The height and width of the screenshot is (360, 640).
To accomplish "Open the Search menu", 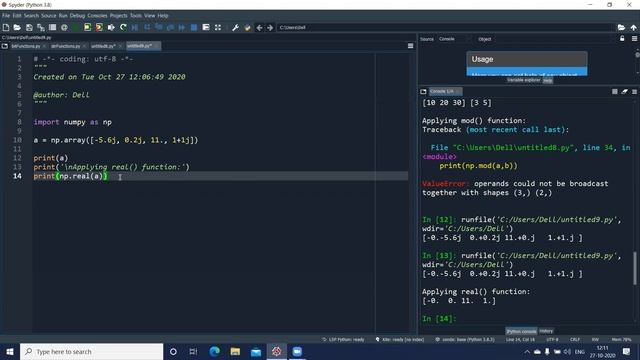I will coord(31,16).
